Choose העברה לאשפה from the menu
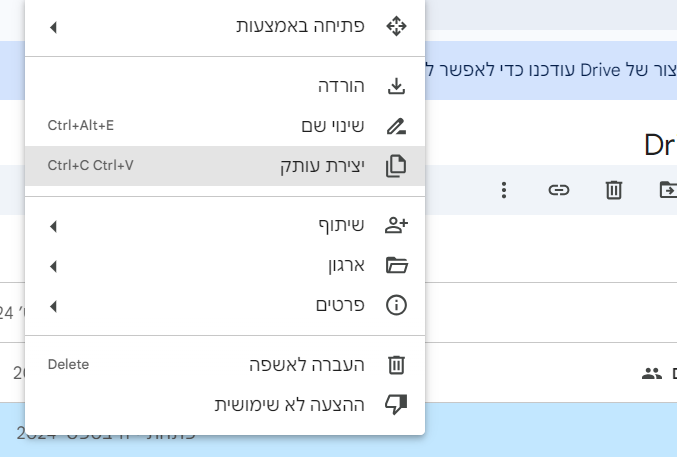This screenshot has width=677, height=457. [307, 365]
